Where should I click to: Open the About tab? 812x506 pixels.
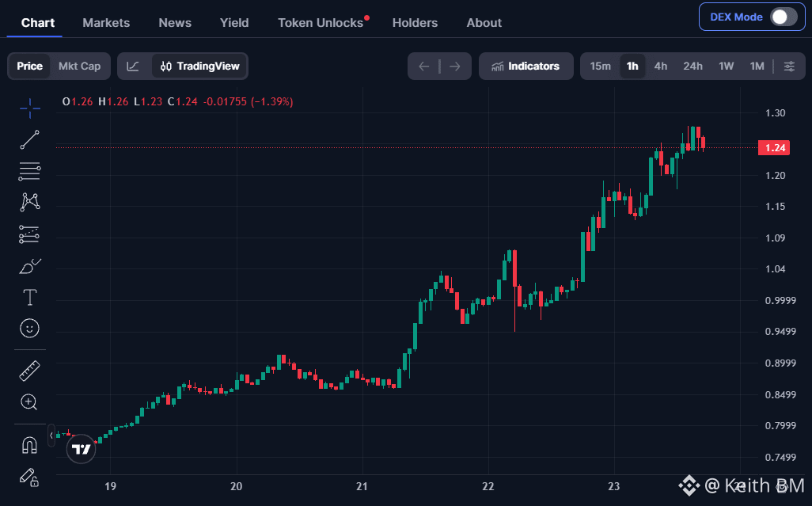point(484,23)
